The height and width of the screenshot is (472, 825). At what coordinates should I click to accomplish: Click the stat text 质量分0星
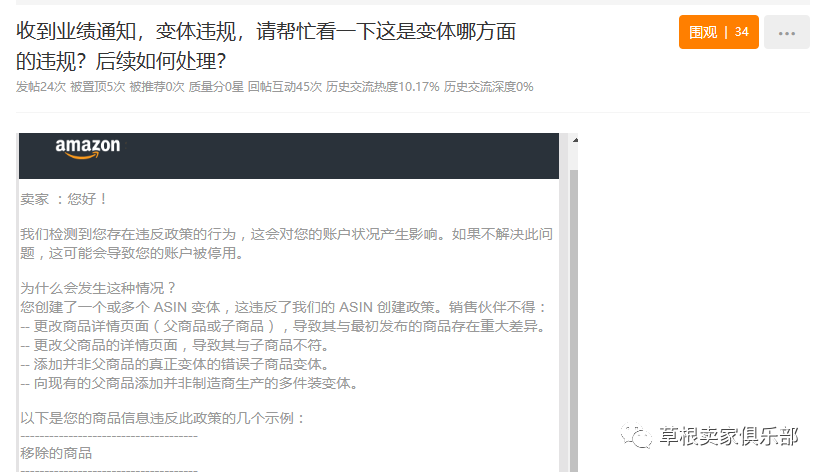tap(216, 87)
